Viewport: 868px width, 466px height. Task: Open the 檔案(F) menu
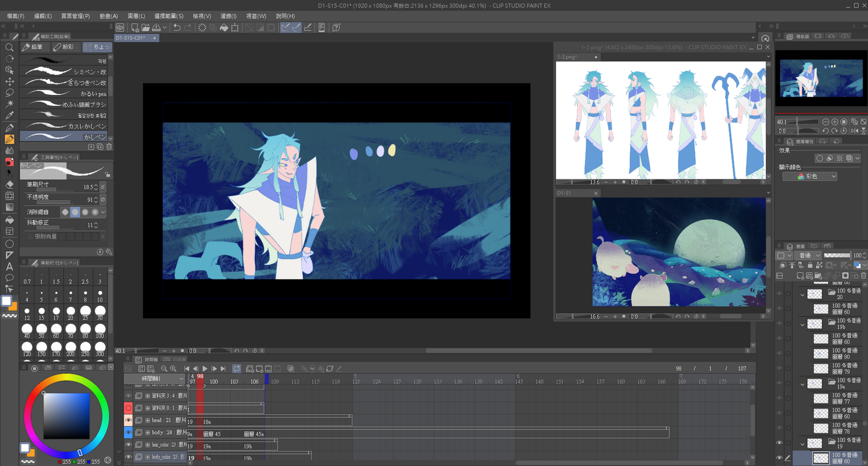(16, 16)
